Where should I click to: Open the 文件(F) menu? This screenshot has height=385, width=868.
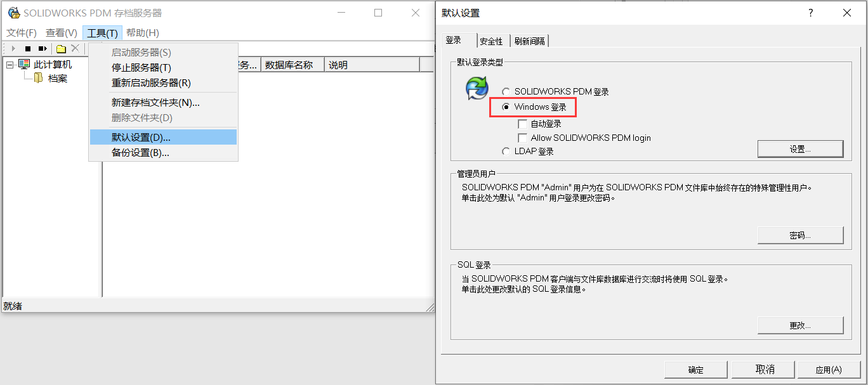pyautogui.click(x=21, y=32)
